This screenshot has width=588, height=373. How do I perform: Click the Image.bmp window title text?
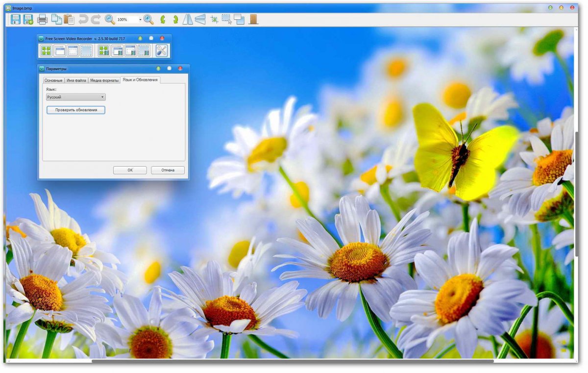23,8
